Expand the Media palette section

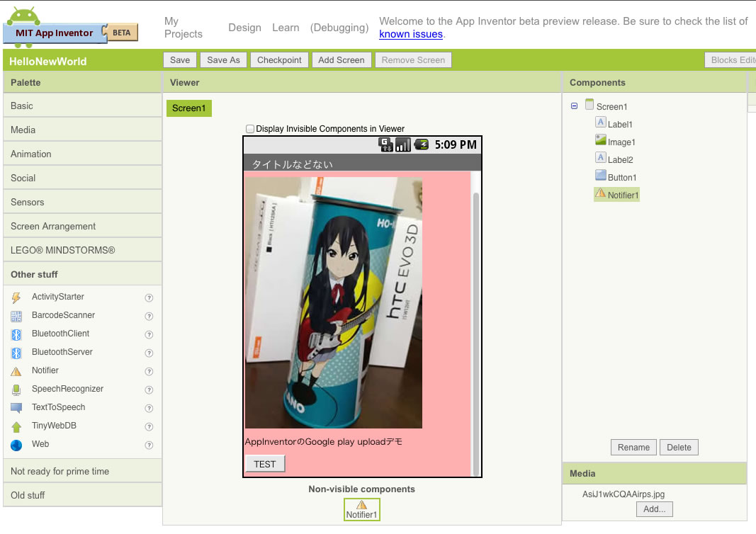click(x=82, y=130)
